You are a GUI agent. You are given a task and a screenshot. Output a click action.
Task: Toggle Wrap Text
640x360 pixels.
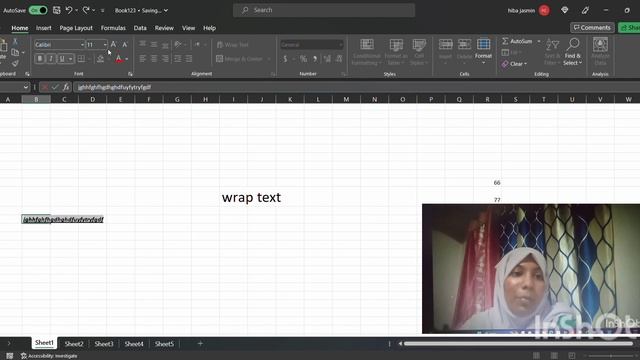point(233,44)
